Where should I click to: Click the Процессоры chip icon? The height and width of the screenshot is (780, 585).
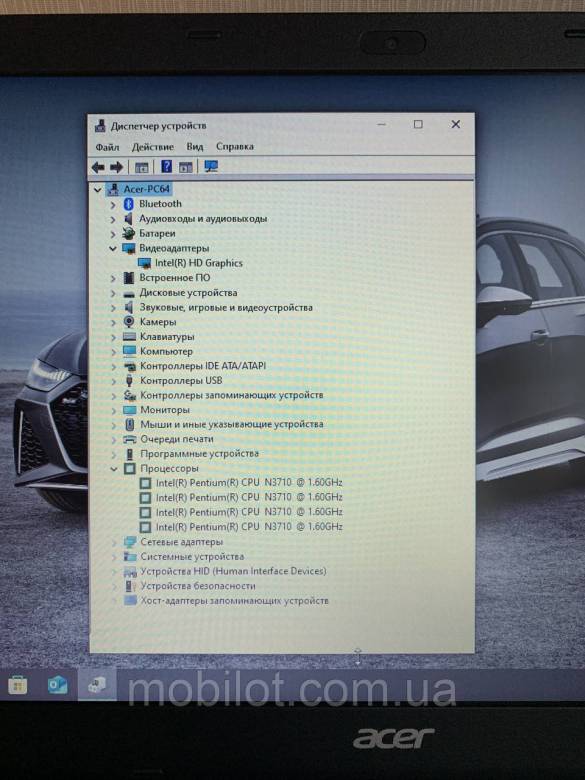[x=130, y=469]
